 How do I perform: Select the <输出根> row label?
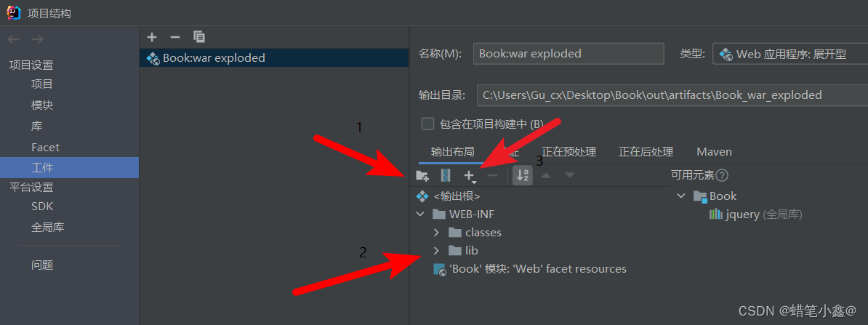click(x=457, y=196)
